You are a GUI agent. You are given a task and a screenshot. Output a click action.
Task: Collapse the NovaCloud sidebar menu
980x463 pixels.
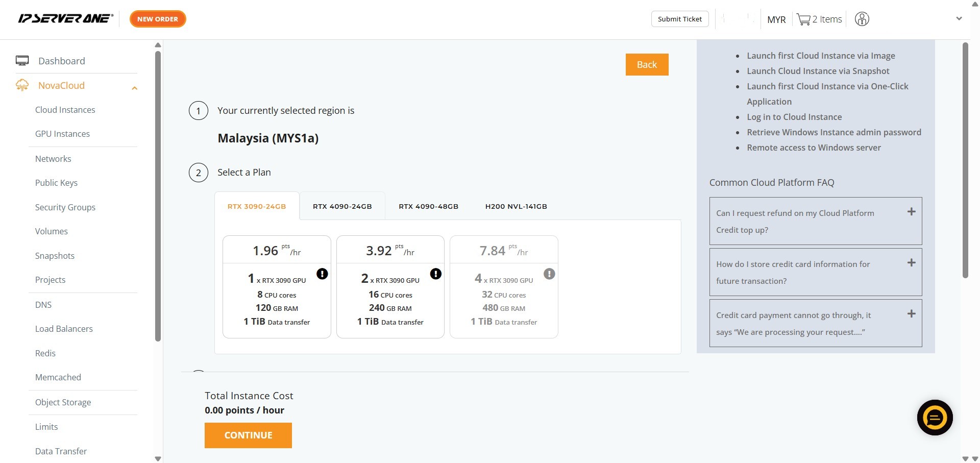pos(135,88)
